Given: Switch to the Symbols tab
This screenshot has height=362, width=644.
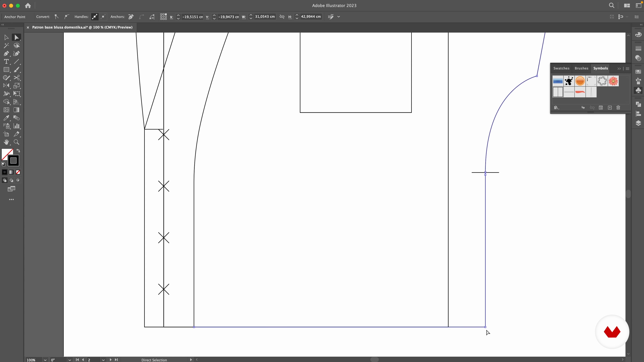Looking at the screenshot, I should pos(601,68).
